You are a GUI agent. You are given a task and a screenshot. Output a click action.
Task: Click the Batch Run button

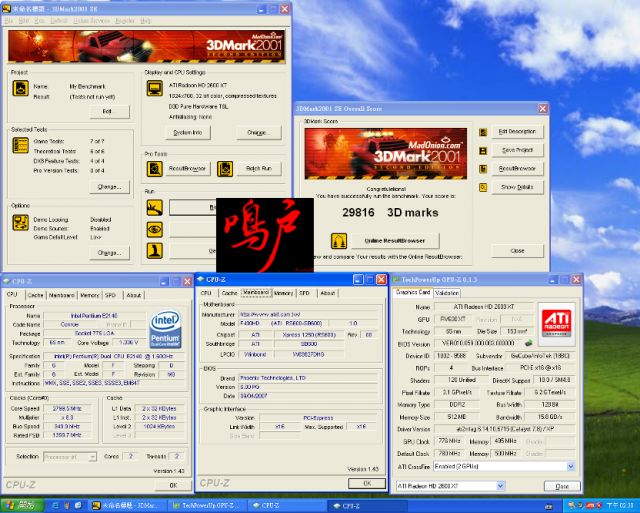tap(259, 169)
